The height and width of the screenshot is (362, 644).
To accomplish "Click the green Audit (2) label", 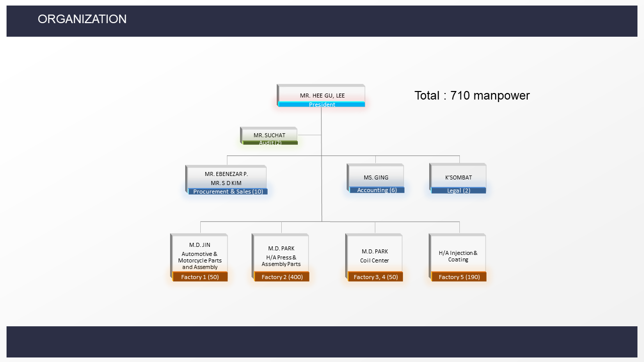I will [x=270, y=143].
